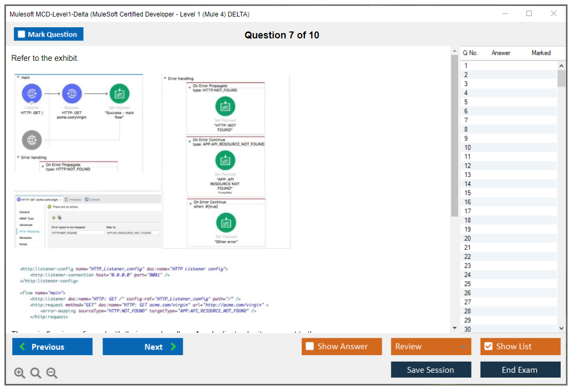Viewport: 574px width, 392px height.
Task: Click the green Set Payload 'Success' icon
Action: pos(119,94)
